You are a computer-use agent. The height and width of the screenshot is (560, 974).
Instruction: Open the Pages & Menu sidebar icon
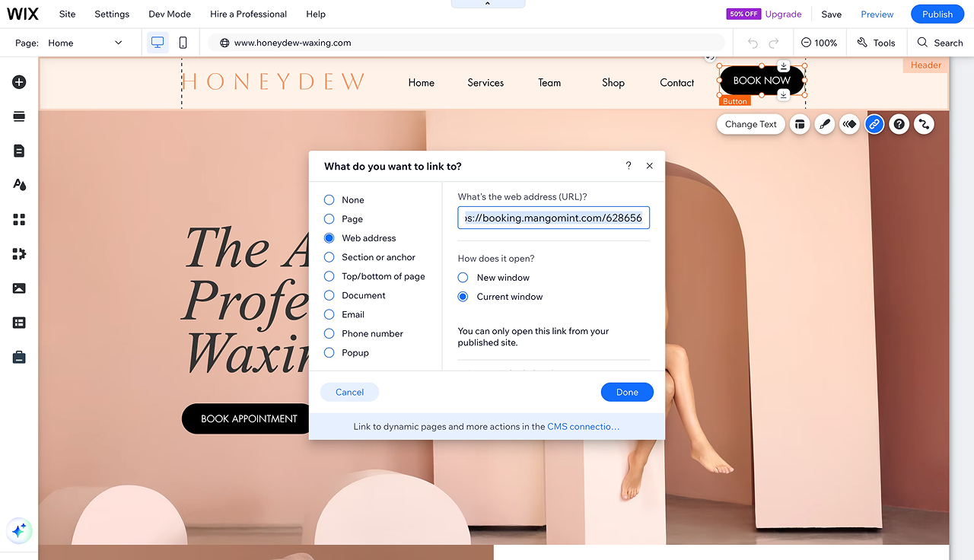click(x=19, y=151)
